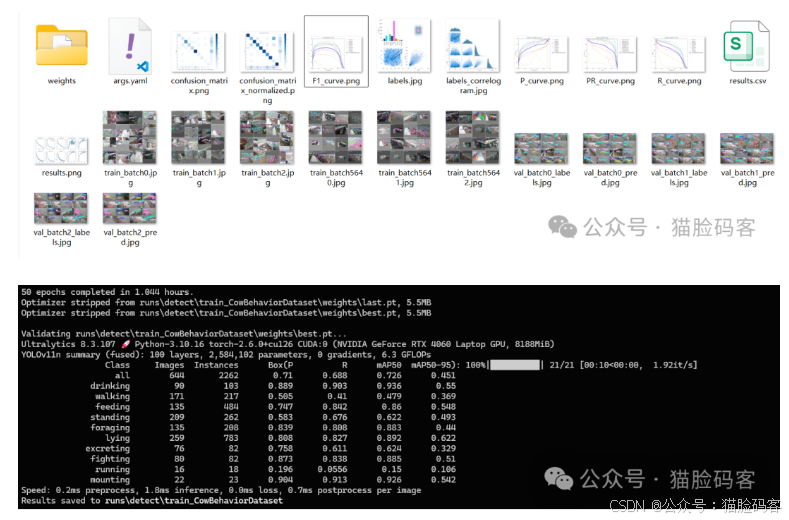Select val_batch0_pred.jpg thumbnail
This screenshot has width=789, height=520.
(x=610, y=148)
